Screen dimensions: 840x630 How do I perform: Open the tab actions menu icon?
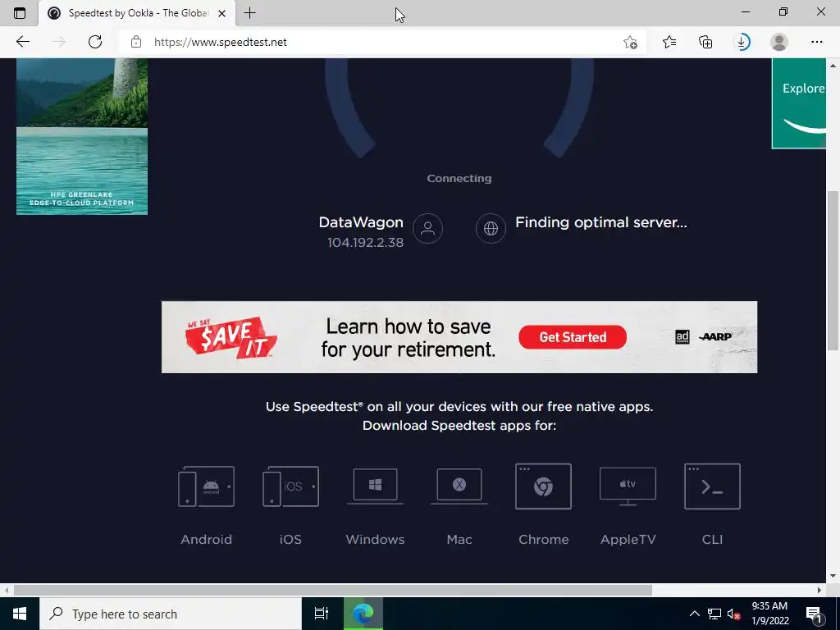(x=20, y=13)
